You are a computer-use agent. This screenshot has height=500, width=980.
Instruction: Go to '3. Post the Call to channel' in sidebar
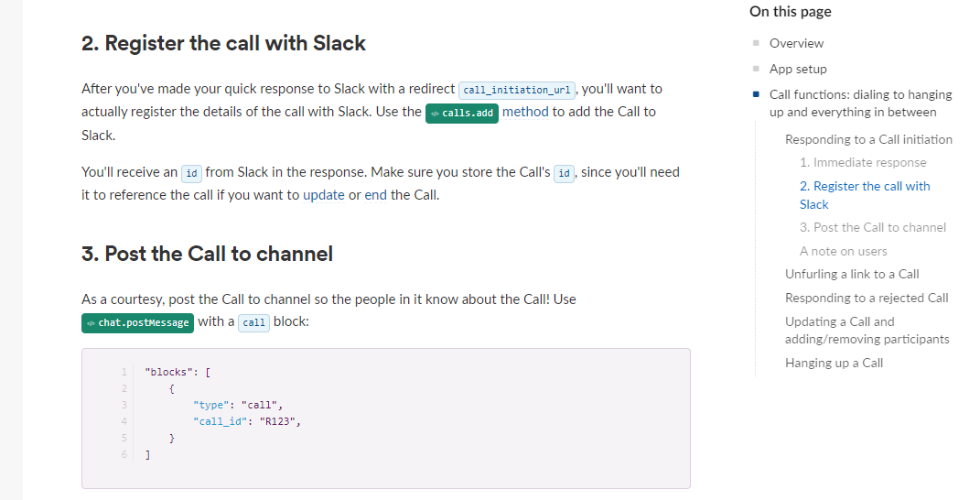point(873,227)
